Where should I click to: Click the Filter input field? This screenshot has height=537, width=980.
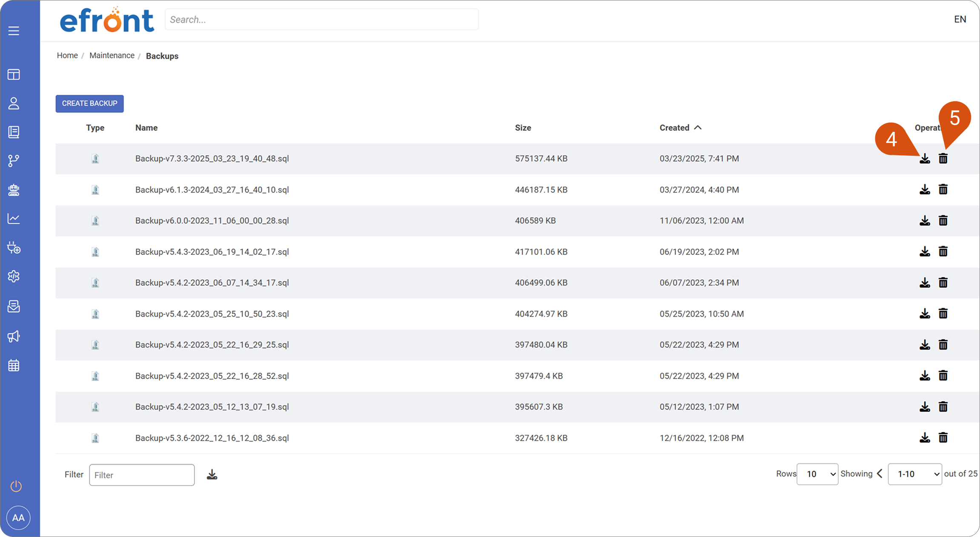(x=142, y=475)
